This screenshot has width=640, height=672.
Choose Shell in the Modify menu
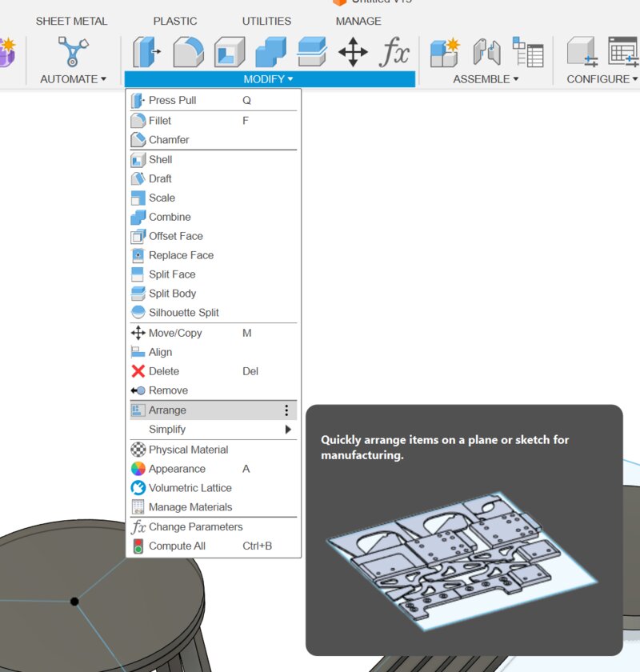214,159
